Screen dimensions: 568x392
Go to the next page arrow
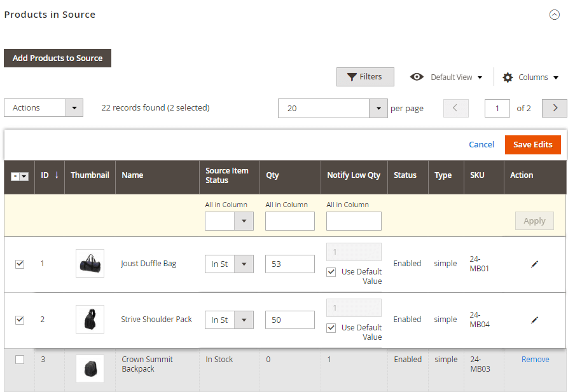554,108
